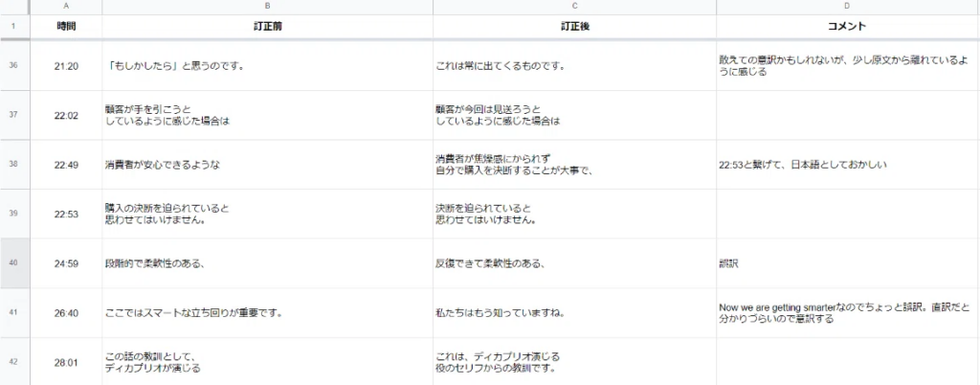Image resolution: width=980 pixels, height=385 pixels.
Task: Click cell 購入の決断を迫られていると
Action: pos(268,214)
